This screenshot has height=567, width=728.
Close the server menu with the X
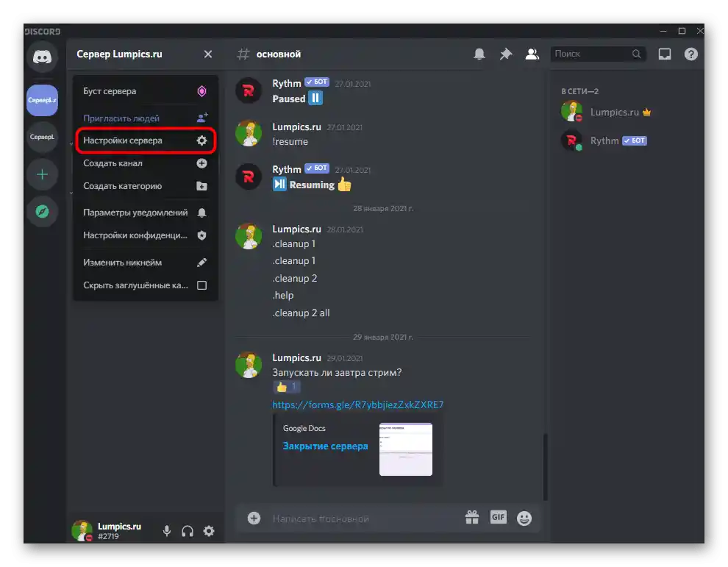pyautogui.click(x=208, y=54)
